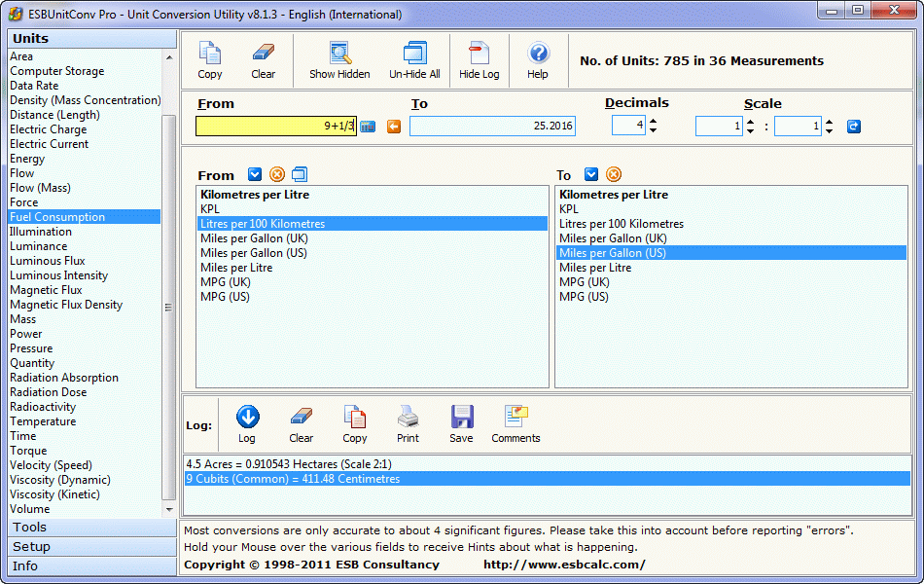Click orange hide icon above From list
The width and height of the screenshot is (924, 584).
click(x=277, y=174)
